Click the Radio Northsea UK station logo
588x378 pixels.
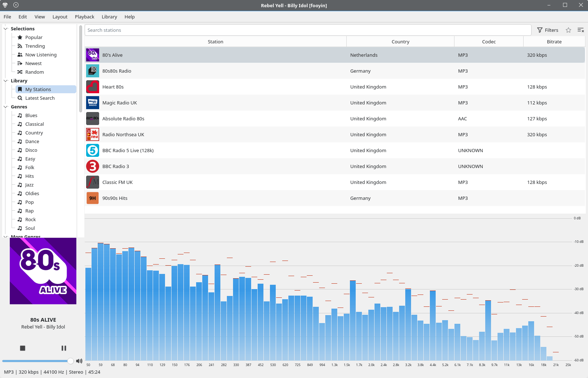pos(93,134)
